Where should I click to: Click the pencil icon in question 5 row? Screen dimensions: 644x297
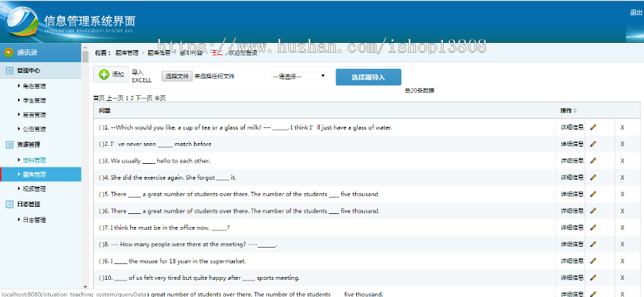(x=592, y=194)
